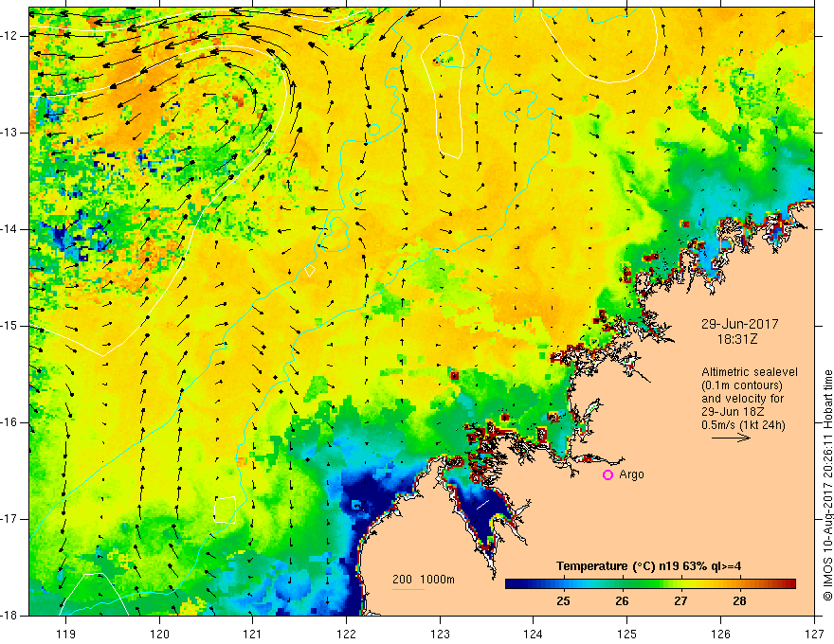Click the longitude axis label "121"
The image size is (834, 644).
click(253, 634)
